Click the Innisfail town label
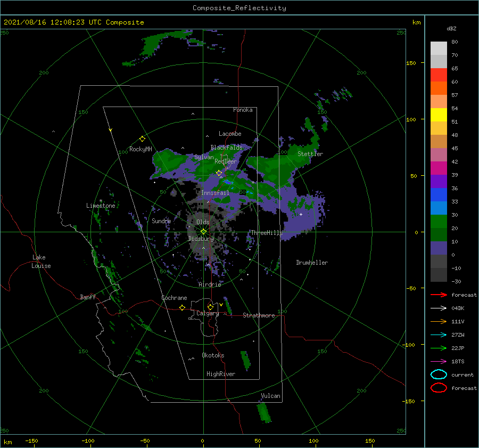The image size is (479, 448). click(x=215, y=193)
